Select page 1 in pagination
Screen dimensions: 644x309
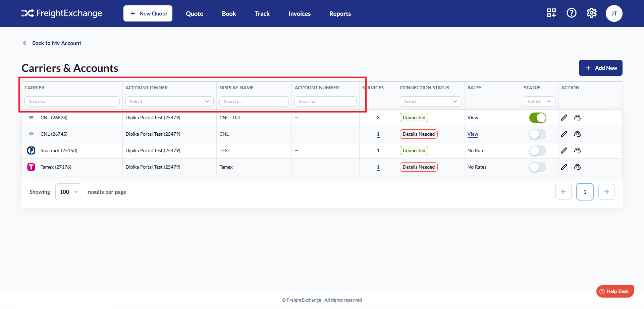tap(585, 192)
